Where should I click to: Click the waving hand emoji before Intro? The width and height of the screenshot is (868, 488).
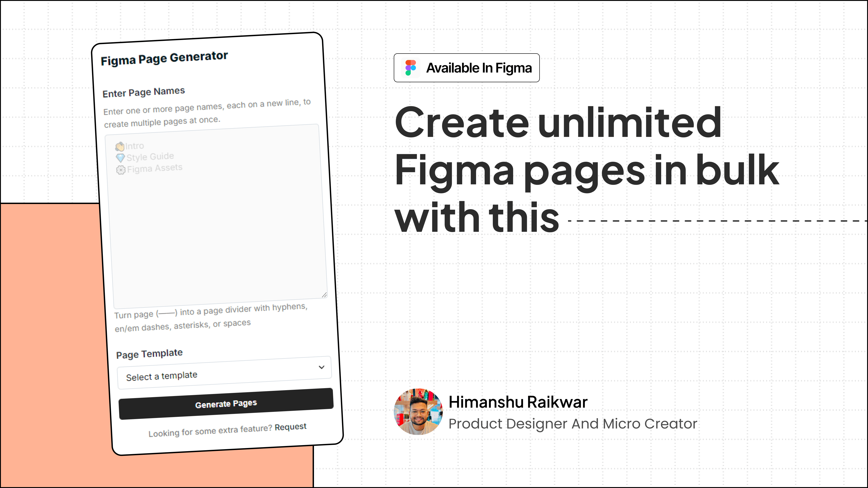click(x=120, y=146)
